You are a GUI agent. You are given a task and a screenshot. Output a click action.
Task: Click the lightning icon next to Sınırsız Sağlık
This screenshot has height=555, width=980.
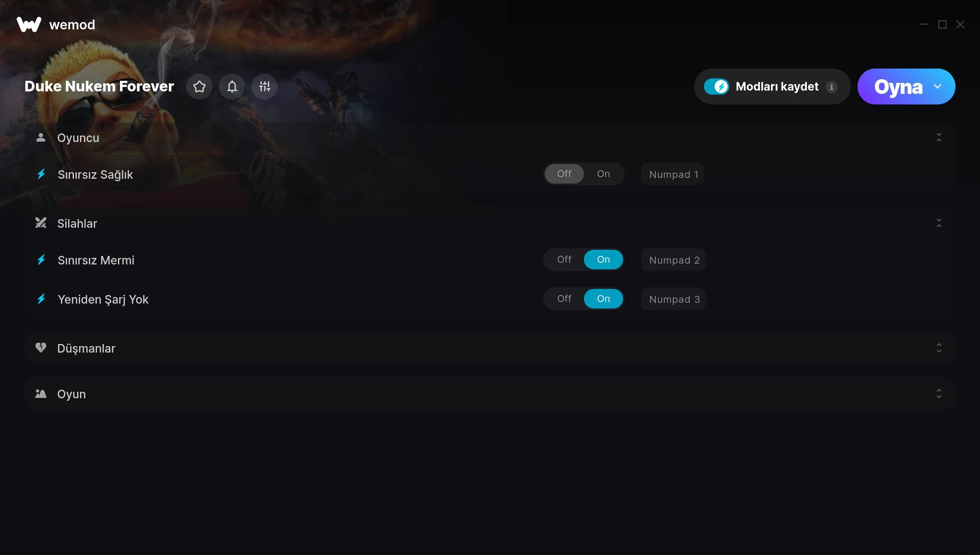coord(41,174)
